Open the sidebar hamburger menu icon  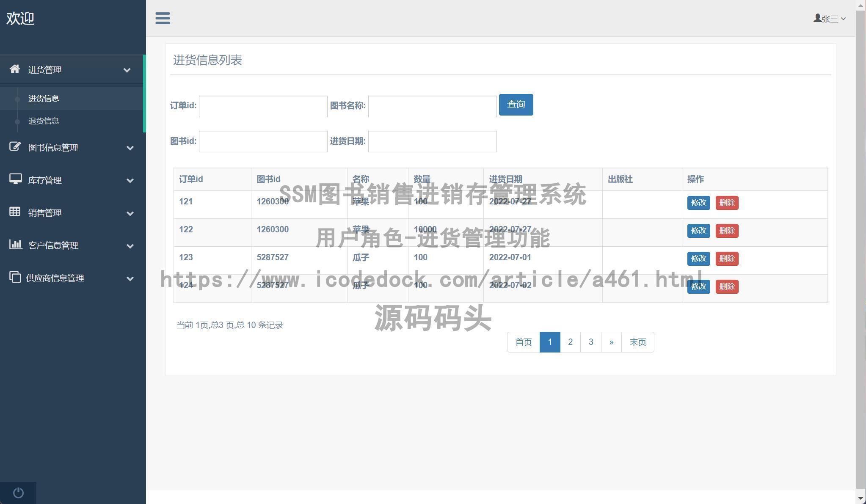162,18
